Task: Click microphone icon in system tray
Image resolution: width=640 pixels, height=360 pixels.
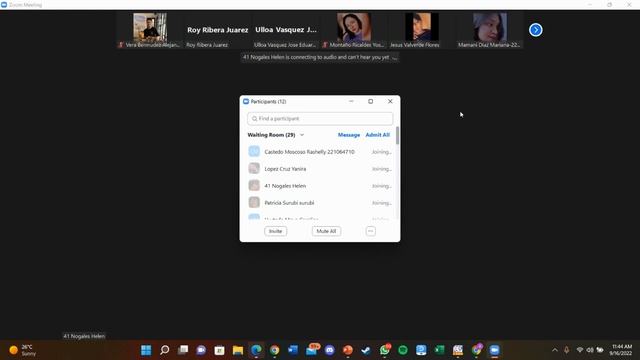Action: [567, 350]
